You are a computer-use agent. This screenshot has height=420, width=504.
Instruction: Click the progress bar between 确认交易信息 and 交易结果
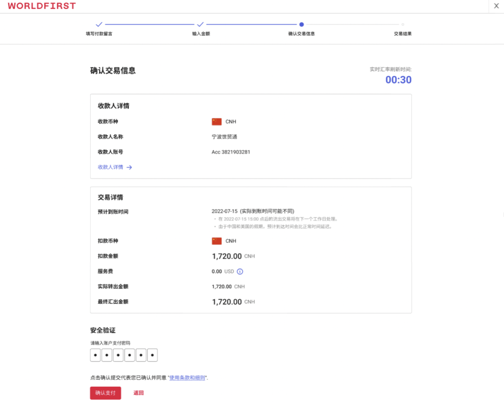[353, 24]
